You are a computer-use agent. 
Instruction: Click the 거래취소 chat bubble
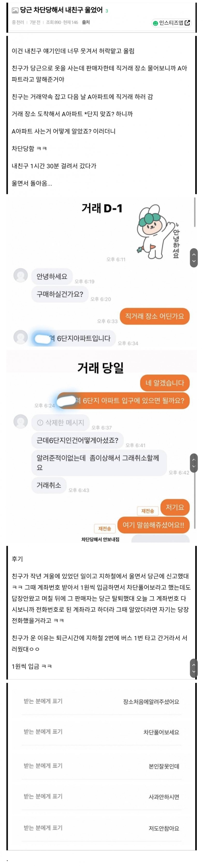(49, 485)
